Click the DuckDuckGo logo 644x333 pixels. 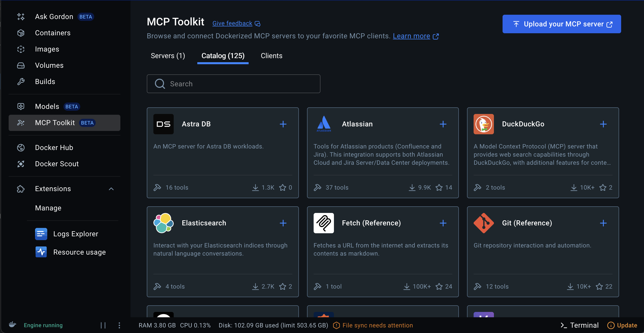coord(484,124)
